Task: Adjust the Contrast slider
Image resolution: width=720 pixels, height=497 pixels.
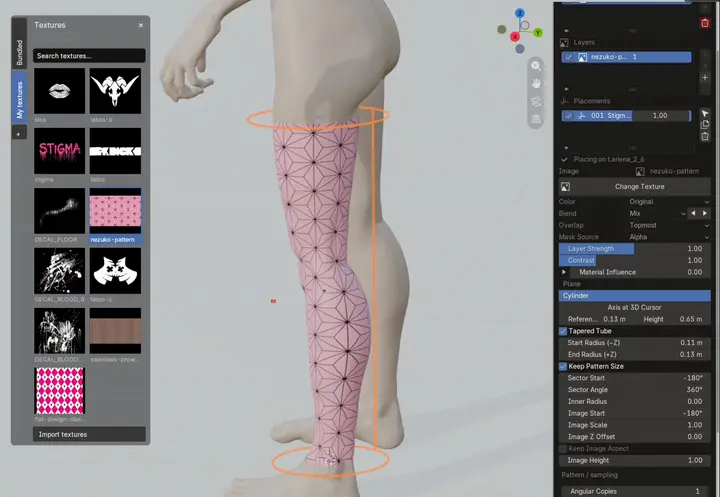Action: pos(635,260)
